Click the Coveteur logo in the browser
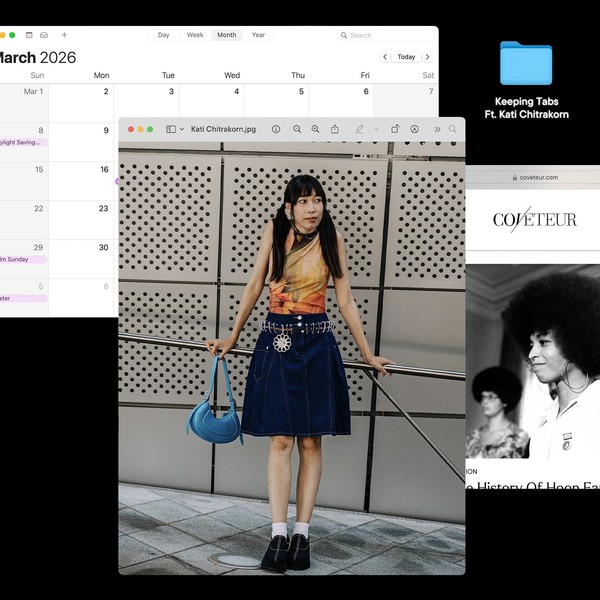600x600 pixels. [535, 220]
